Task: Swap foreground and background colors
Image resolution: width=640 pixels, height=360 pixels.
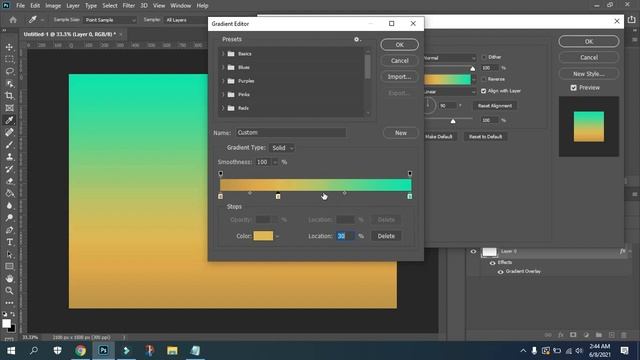Action: [x=13, y=314]
